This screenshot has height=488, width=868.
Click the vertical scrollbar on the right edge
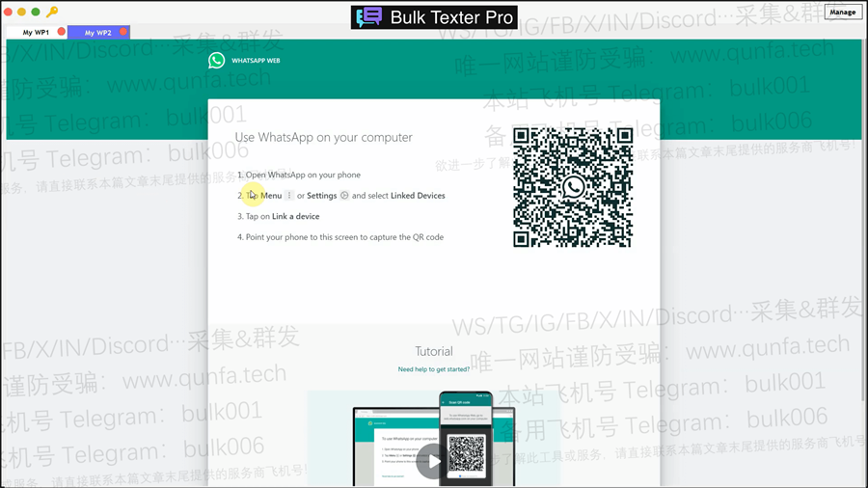point(864,220)
